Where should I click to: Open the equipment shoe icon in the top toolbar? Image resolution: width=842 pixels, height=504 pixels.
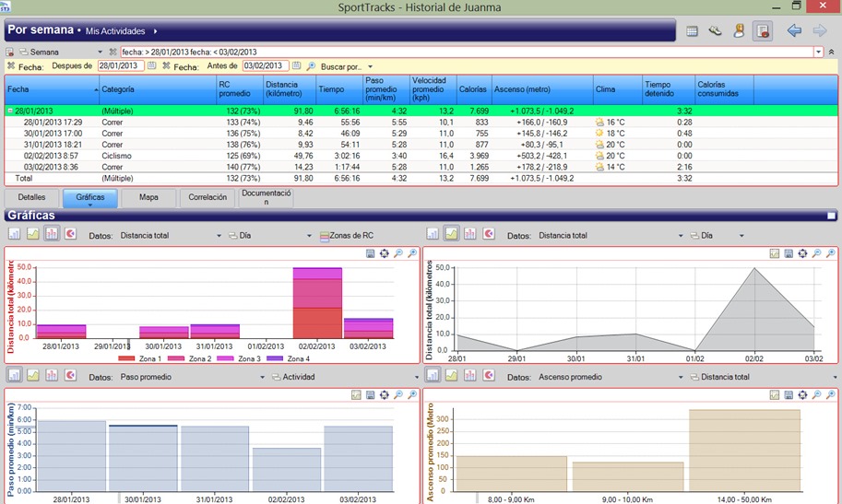tap(715, 31)
